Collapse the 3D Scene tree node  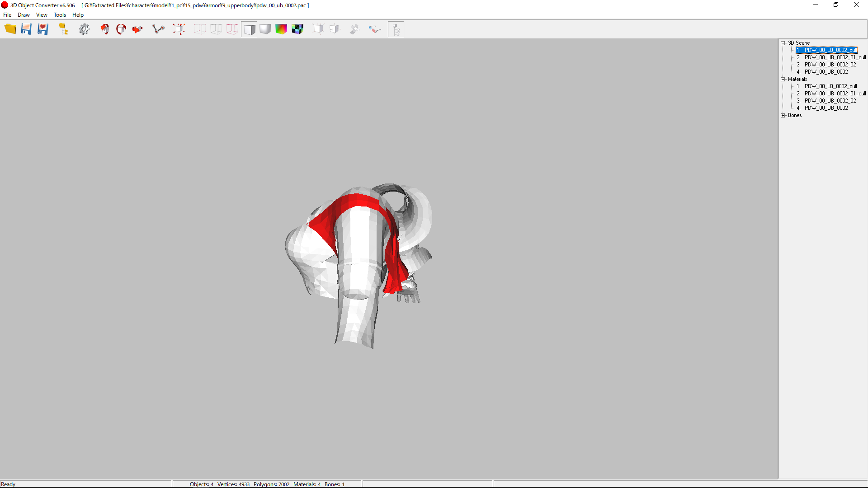pyautogui.click(x=783, y=43)
